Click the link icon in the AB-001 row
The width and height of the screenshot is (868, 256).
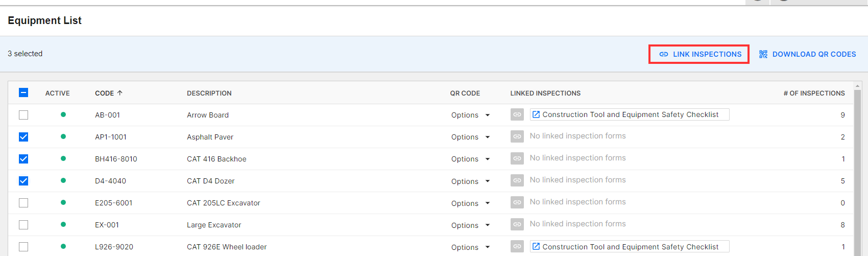517,114
